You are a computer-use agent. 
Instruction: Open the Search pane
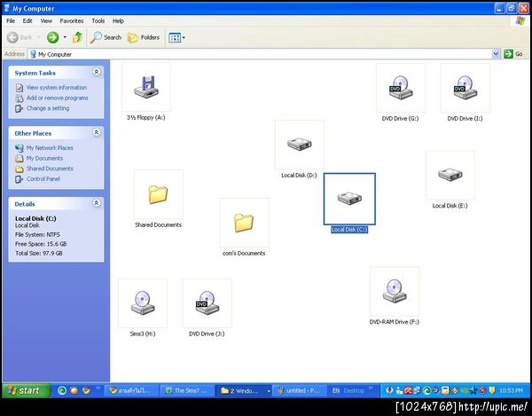[106, 37]
